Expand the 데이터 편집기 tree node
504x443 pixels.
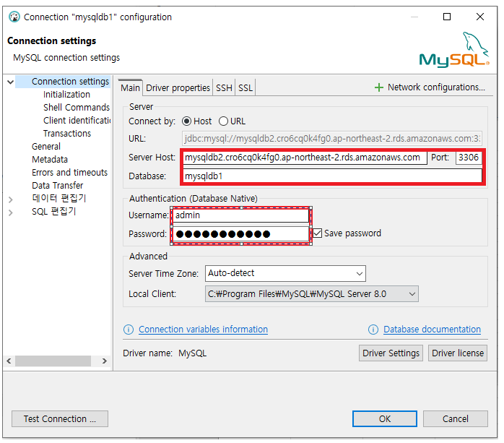tap(11, 199)
